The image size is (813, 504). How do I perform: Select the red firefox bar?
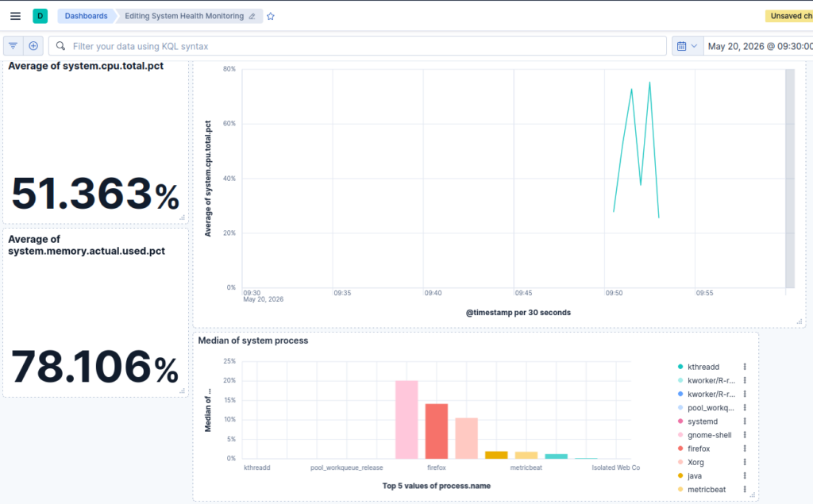point(437,431)
